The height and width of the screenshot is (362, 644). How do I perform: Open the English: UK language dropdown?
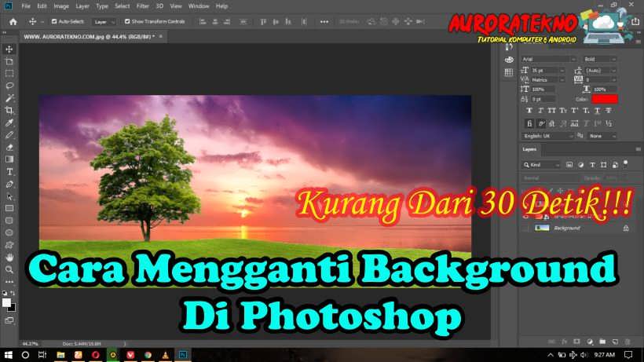[548, 136]
